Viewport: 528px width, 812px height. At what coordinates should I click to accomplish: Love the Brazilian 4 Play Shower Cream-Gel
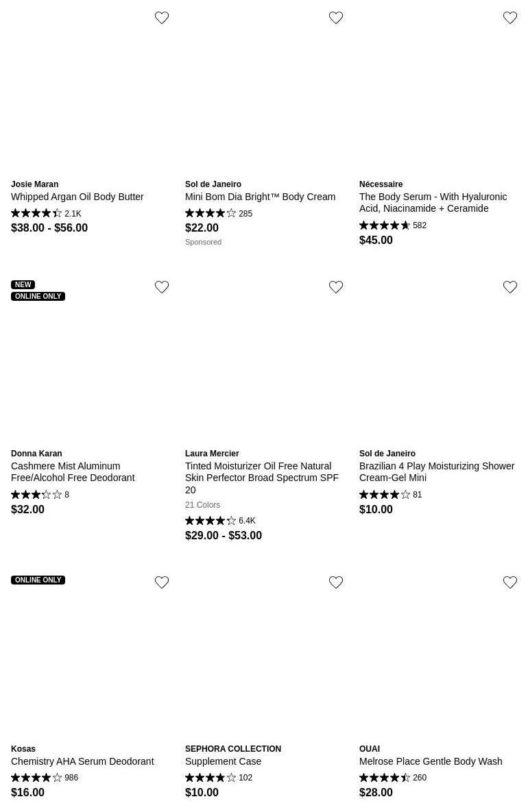510,287
